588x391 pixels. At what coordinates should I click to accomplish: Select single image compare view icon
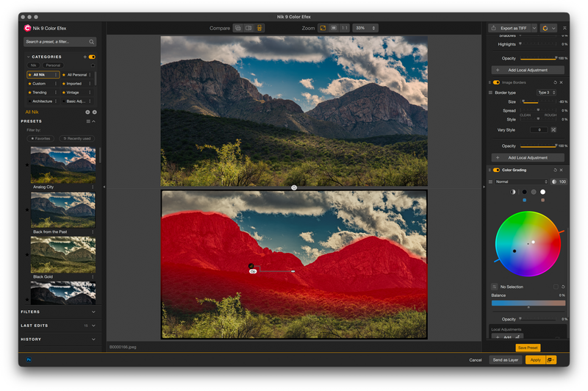pyautogui.click(x=237, y=28)
